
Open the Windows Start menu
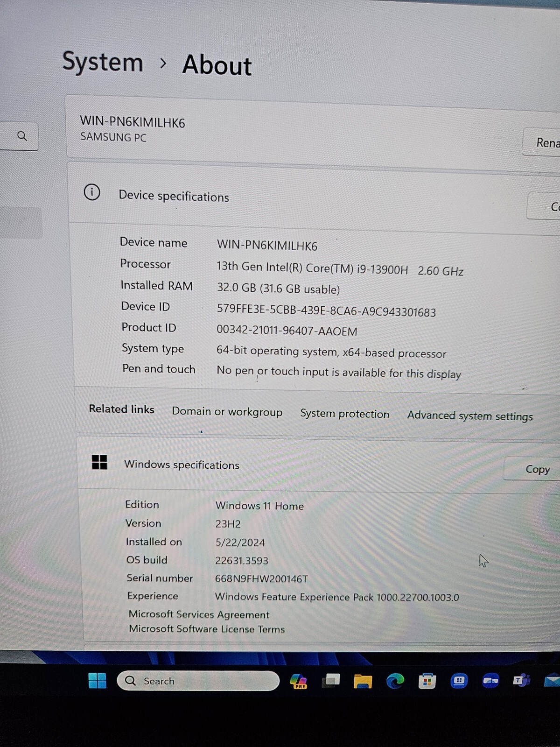pos(97,681)
